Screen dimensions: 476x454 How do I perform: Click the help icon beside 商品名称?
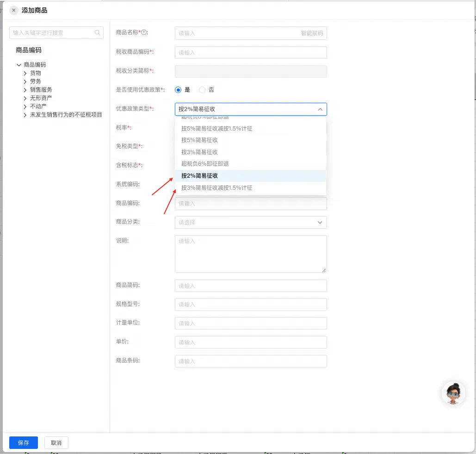(144, 32)
